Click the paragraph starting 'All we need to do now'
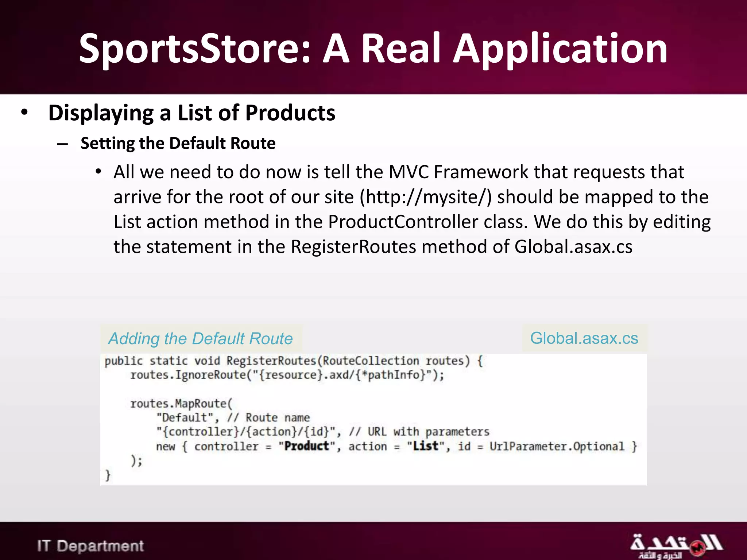 [x=412, y=209]
